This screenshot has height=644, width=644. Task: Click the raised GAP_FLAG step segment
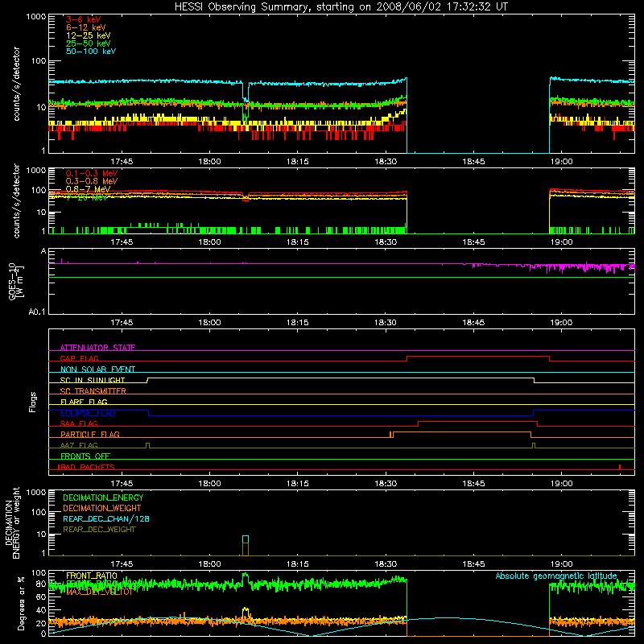click(478, 357)
